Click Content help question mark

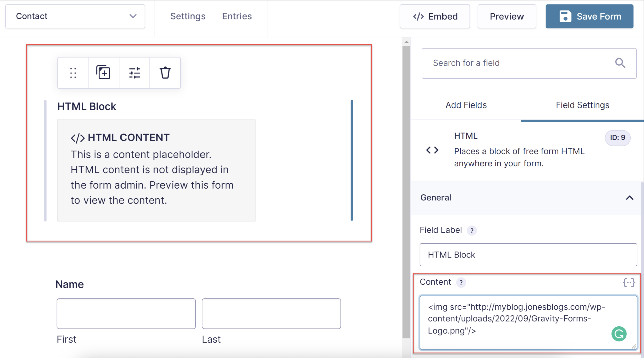pyautogui.click(x=461, y=282)
